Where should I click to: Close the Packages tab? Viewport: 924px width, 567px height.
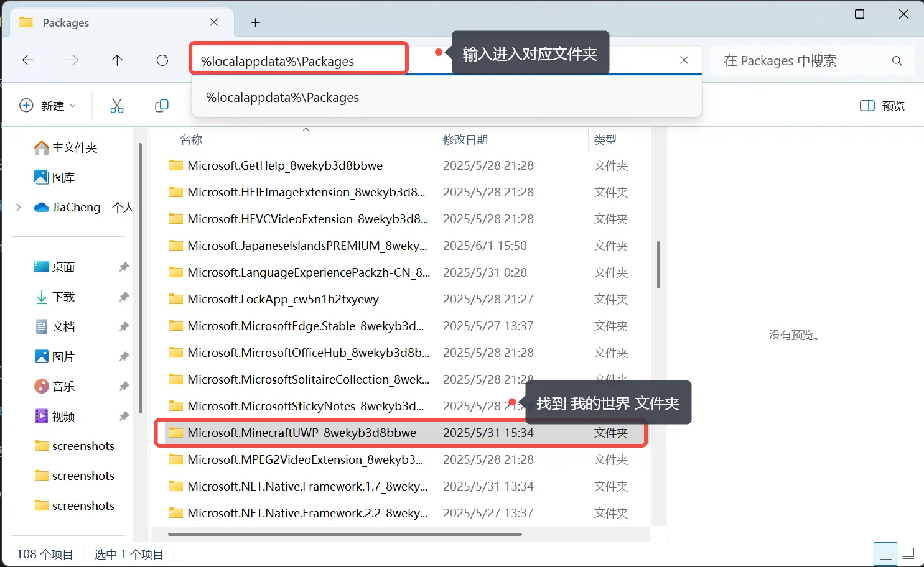[x=214, y=22]
